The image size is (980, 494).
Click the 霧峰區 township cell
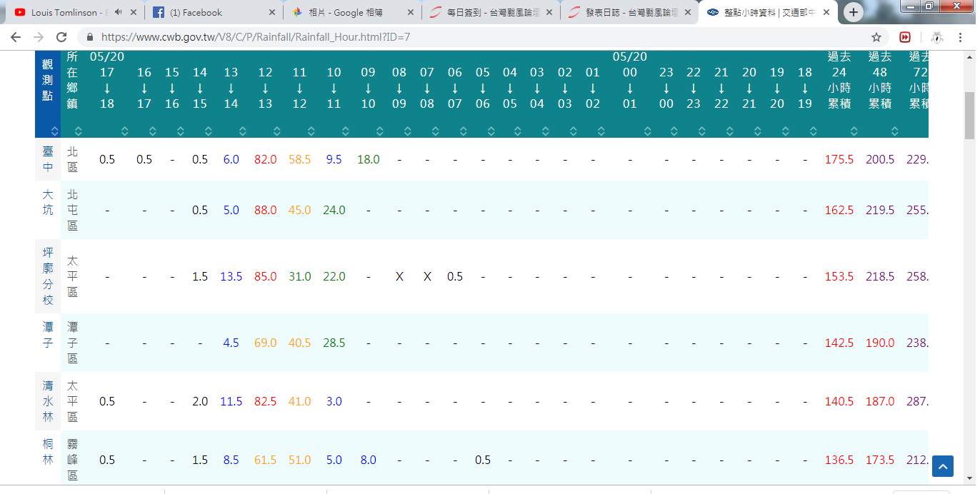(x=73, y=460)
